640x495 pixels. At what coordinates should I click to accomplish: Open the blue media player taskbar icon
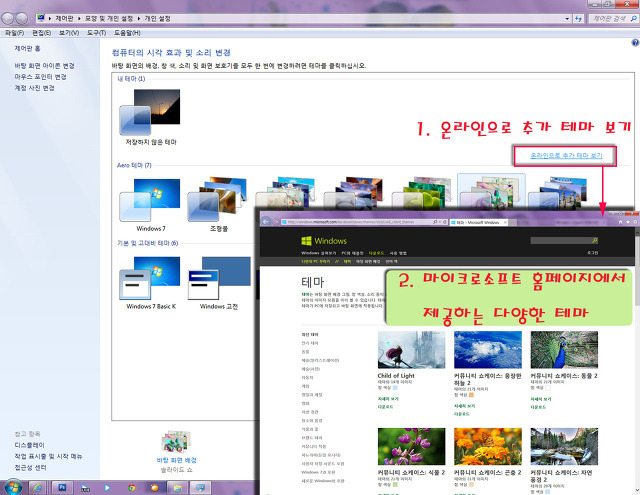pyautogui.click(x=107, y=488)
